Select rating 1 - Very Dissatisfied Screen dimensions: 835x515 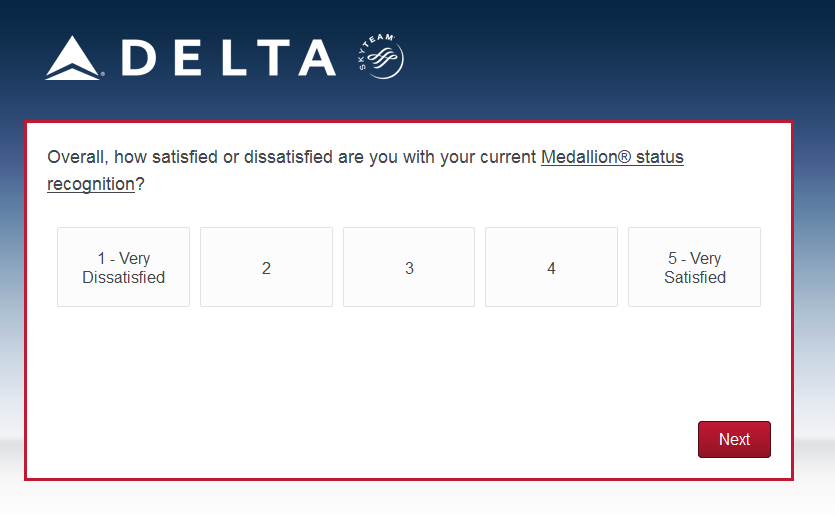[x=123, y=267]
